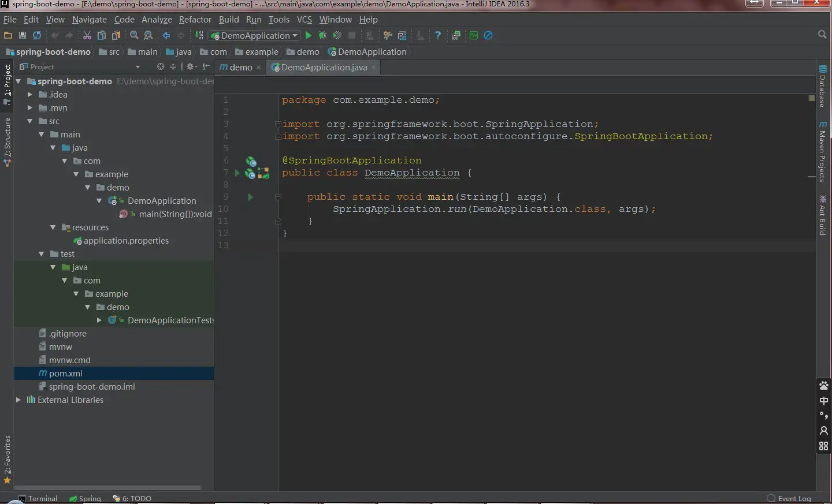
Task: Open the DemoApplication run configuration dropdown
Action: 255,36
